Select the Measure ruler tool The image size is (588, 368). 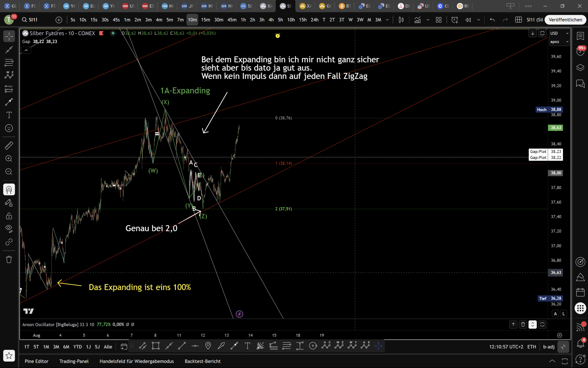click(x=9, y=146)
